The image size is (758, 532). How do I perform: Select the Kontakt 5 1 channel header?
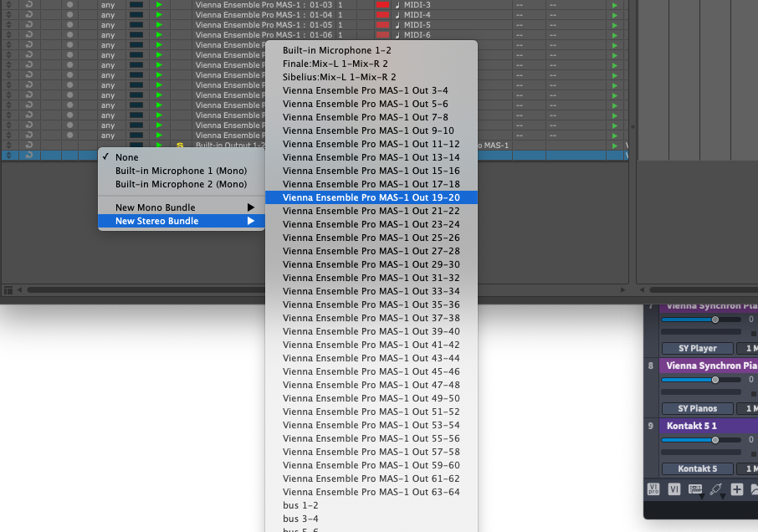[x=709, y=425]
